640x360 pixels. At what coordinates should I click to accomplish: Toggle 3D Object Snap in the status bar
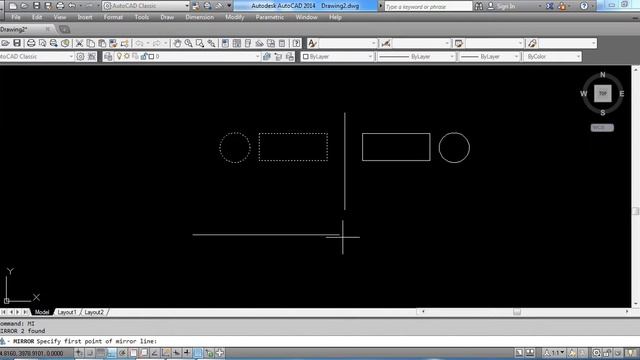144,353
